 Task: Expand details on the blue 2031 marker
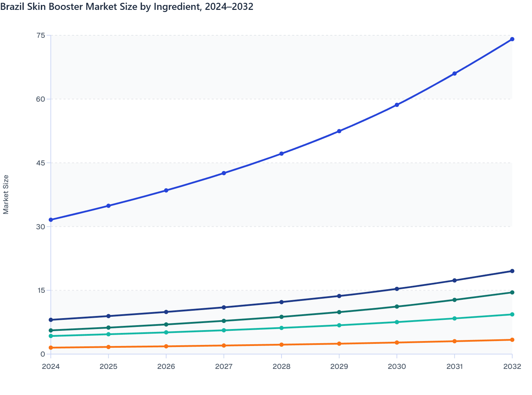coord(454,74)
